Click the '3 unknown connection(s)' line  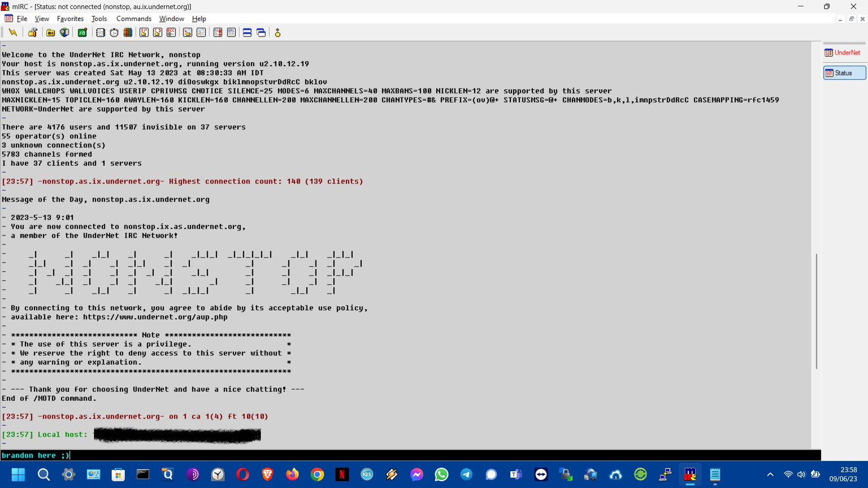click(53, 145)
